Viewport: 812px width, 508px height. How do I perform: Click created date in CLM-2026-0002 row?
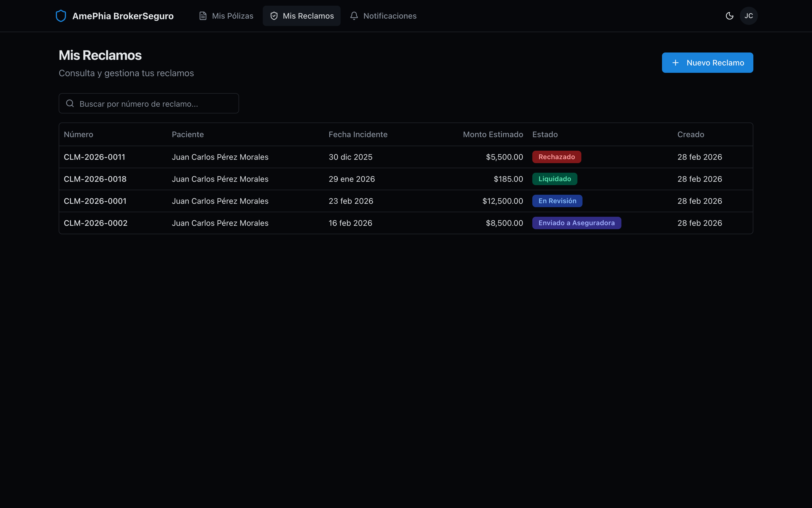pos(700,223)
